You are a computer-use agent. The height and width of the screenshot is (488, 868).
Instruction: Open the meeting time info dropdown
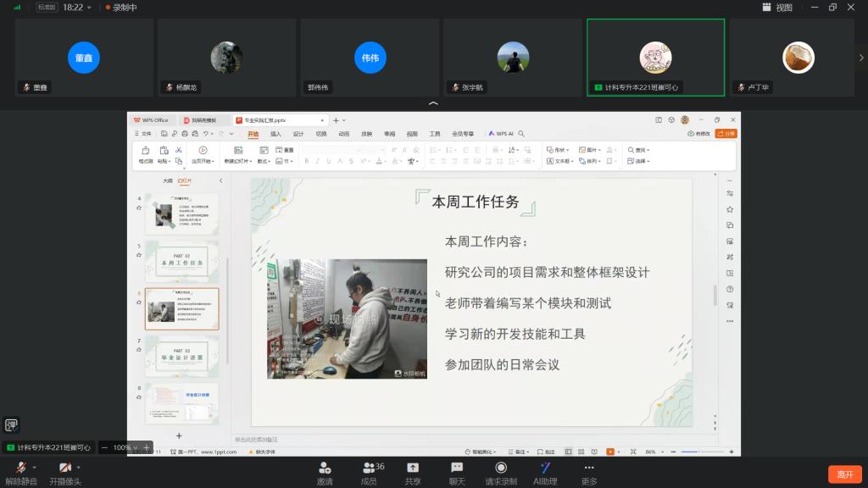coord(91,7)
